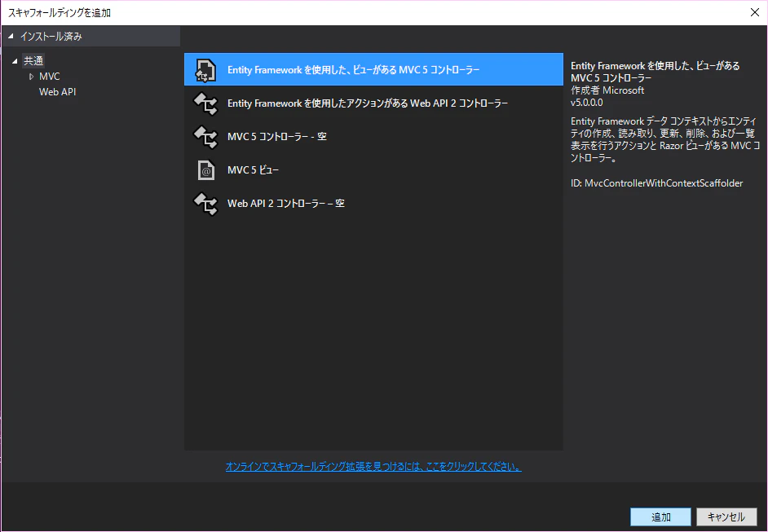Click the MVC 5 controller with Entity Framework views icon
768x532 pixels.
point(205,70)
